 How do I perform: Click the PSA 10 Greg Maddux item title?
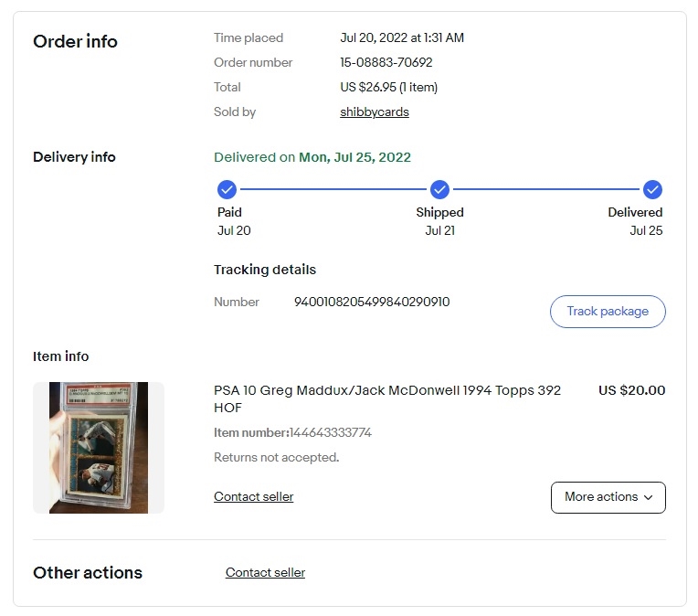pyautogui.click(x=386, y=398)
